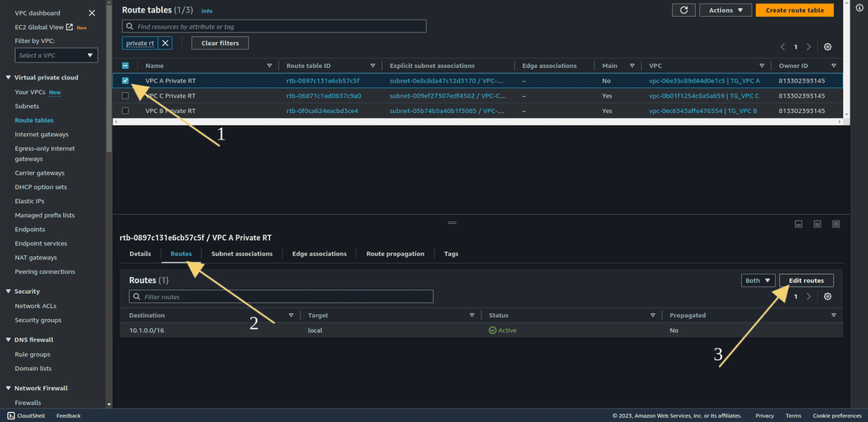Remove the private rt filter tag
868x422 pixels.
tap(164, 42)
